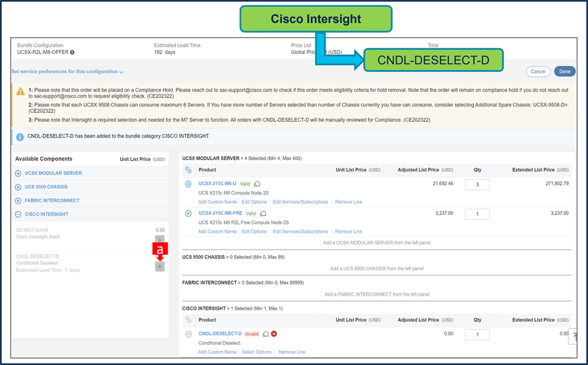The height and width of the screenshot is (365, 588).
Task: Click the settings icon in UCSX MODULAR SERVER header
Action: (x=188, y=170)
